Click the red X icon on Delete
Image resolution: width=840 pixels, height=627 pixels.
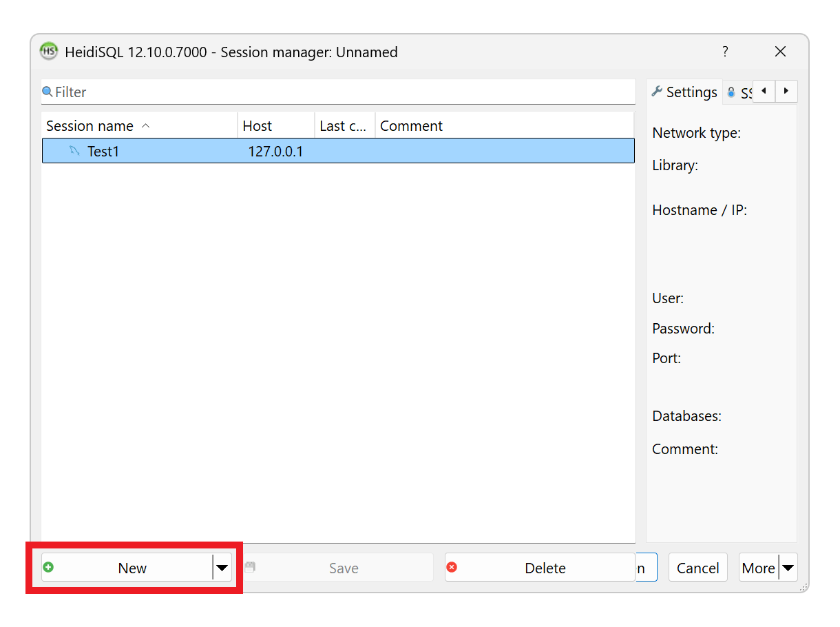(452, 567)
